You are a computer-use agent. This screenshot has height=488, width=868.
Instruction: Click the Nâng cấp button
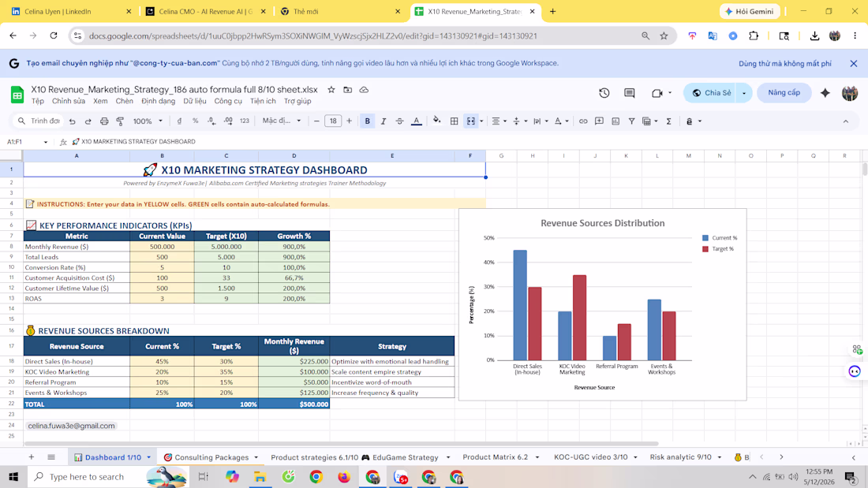point(784,92)
